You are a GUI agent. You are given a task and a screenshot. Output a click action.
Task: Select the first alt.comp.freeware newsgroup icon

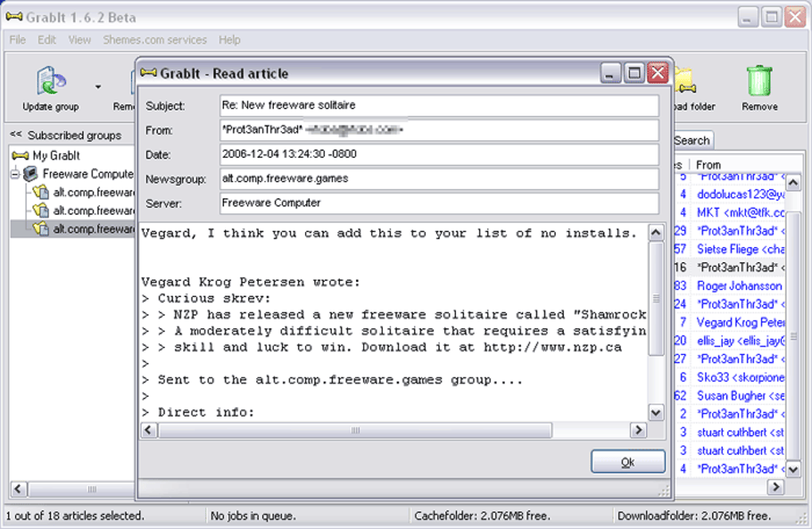click(x=41, y=192)
